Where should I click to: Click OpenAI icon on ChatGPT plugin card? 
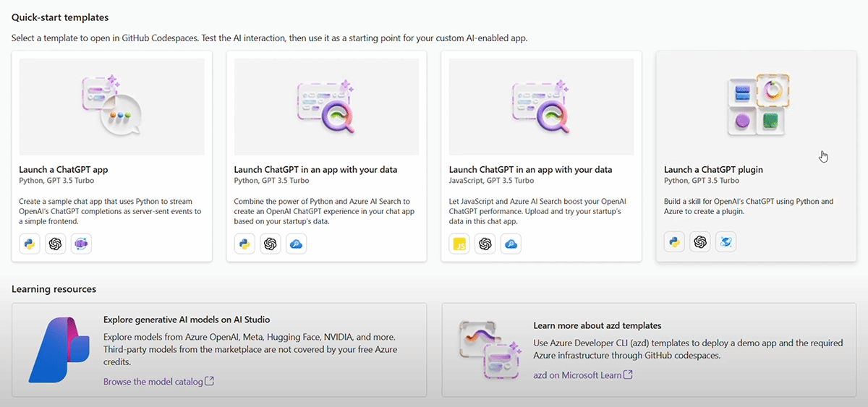699,242
